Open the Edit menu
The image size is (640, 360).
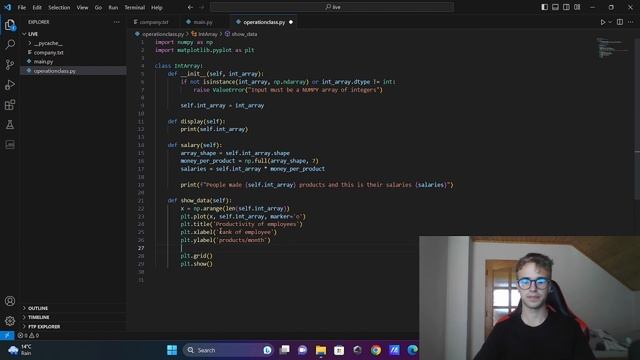point(37,7)
